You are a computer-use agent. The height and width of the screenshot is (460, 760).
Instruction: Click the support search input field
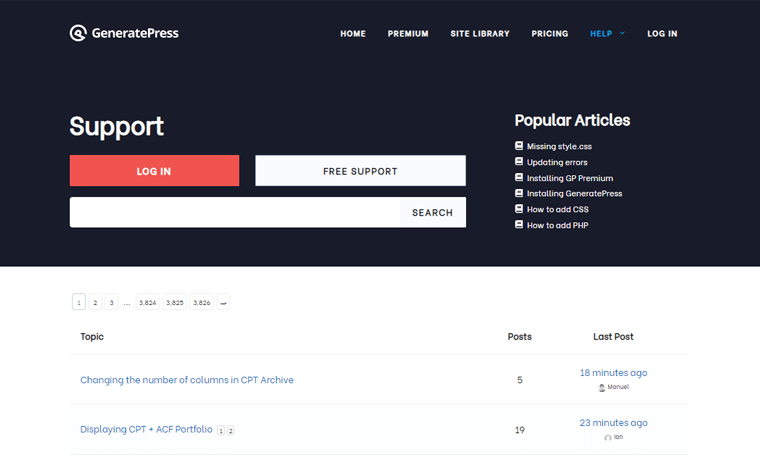234,212
